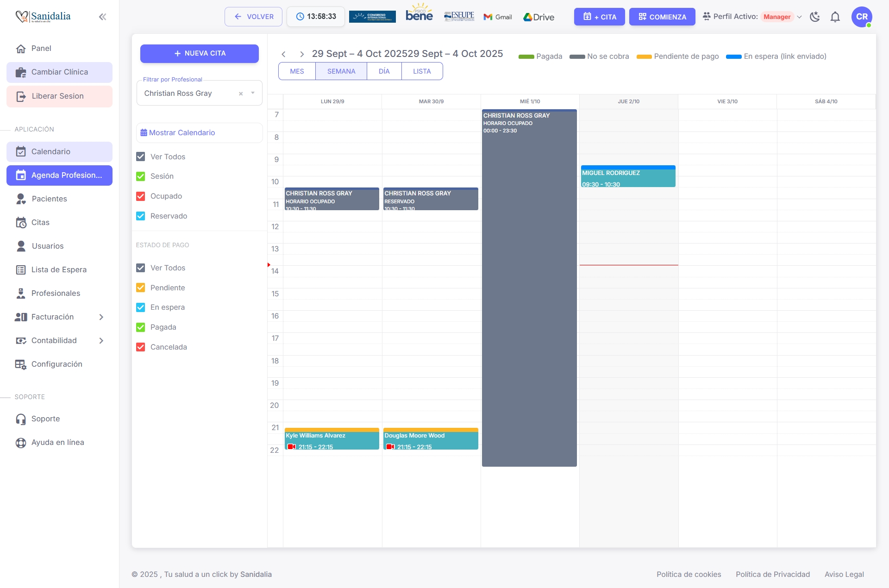Open Política de Privacidad link
Viewport: 889px width, 588px height.
coord(773,574)
